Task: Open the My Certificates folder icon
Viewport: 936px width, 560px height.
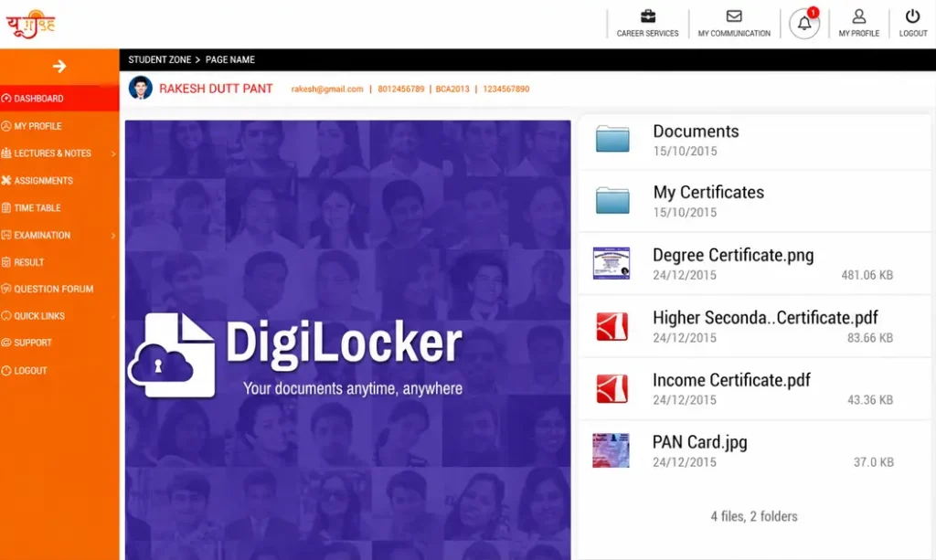Action: [612, 200]
